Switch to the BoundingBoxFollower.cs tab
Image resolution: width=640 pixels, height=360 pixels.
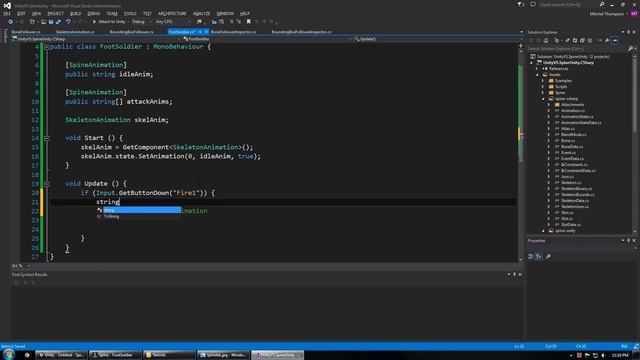click(131, 32)
